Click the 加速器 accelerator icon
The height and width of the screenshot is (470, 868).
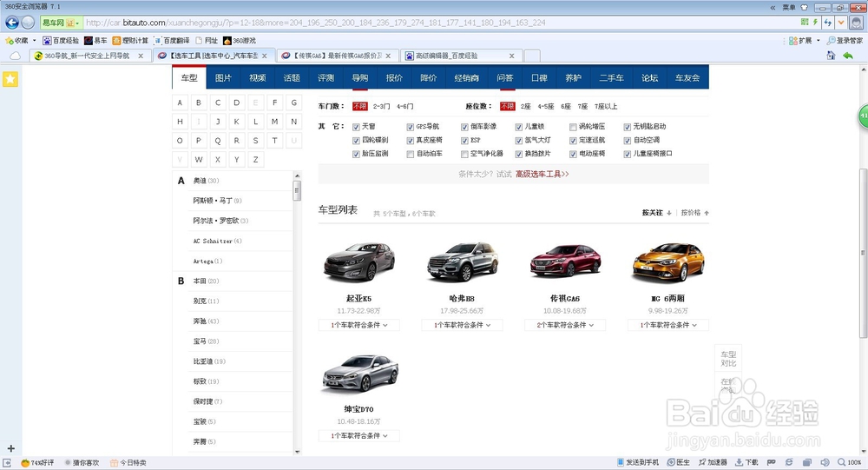point(713,462)
